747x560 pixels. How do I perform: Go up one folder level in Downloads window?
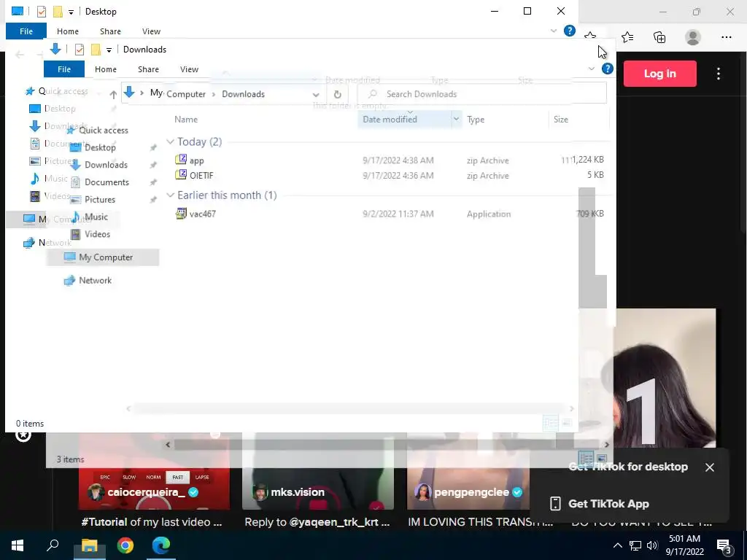pyautogui.click(x=113, y=94)
